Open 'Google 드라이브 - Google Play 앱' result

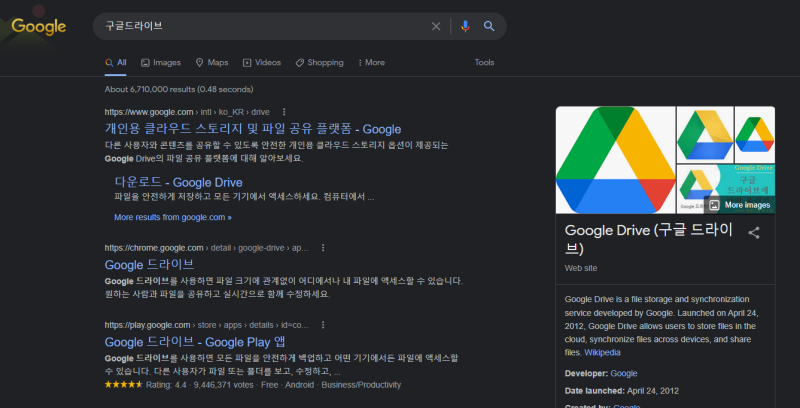195,342
